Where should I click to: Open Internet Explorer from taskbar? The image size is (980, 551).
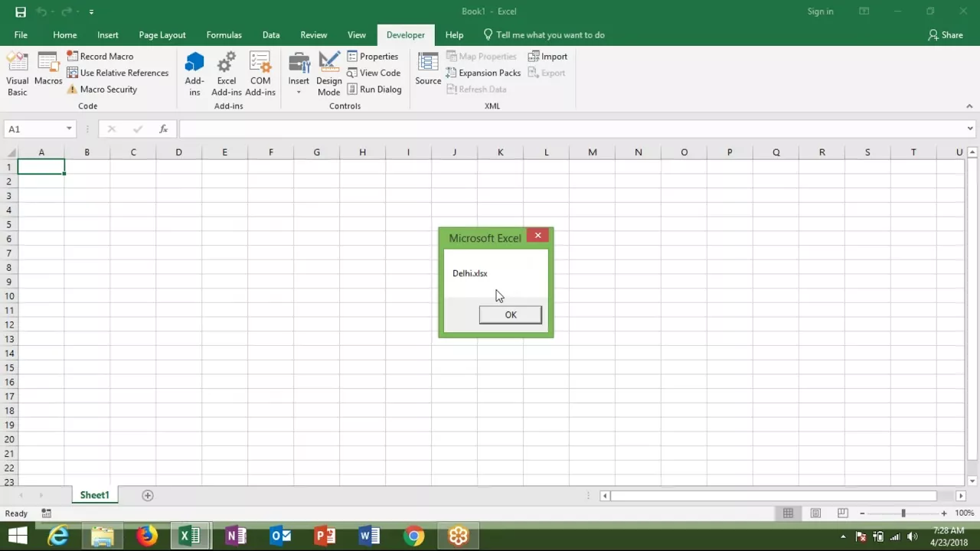click(58, 536)
